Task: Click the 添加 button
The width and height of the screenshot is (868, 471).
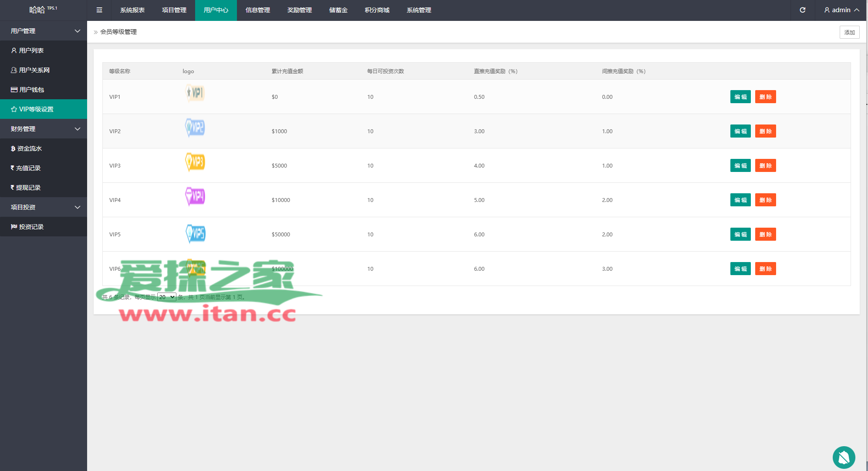Action: 849,32
